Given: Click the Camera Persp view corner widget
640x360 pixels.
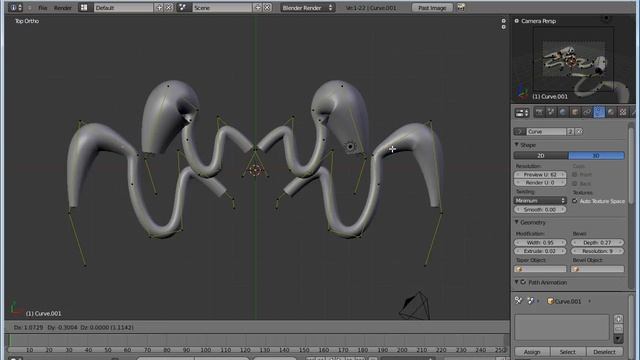Looking at the screenshot, I should 516,21.
